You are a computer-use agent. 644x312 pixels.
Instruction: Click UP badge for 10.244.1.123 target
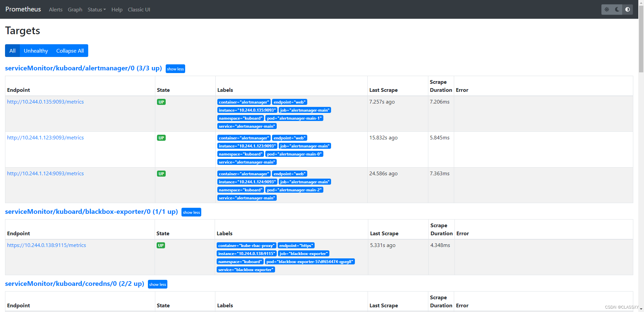[x=161, y=138]
